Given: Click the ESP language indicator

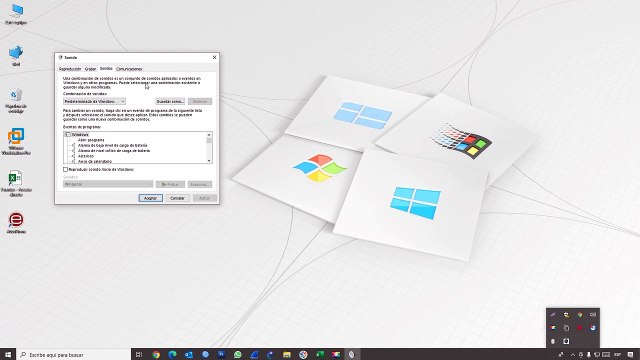Looking at the screenshot, I should [x=618, y=355].
